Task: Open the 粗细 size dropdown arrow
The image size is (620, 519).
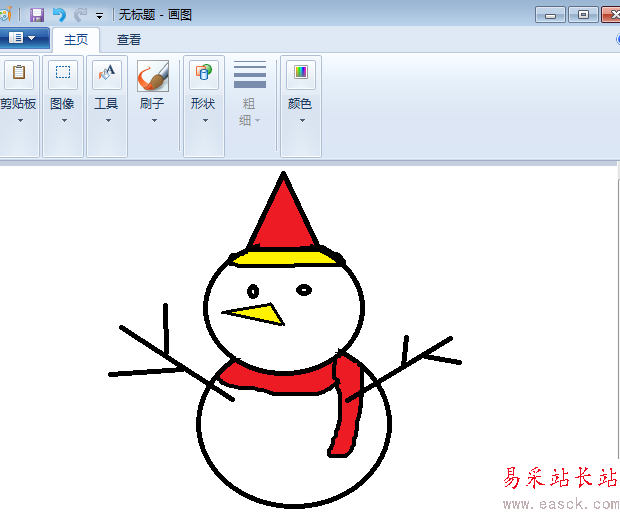Action: coord(257,120)
